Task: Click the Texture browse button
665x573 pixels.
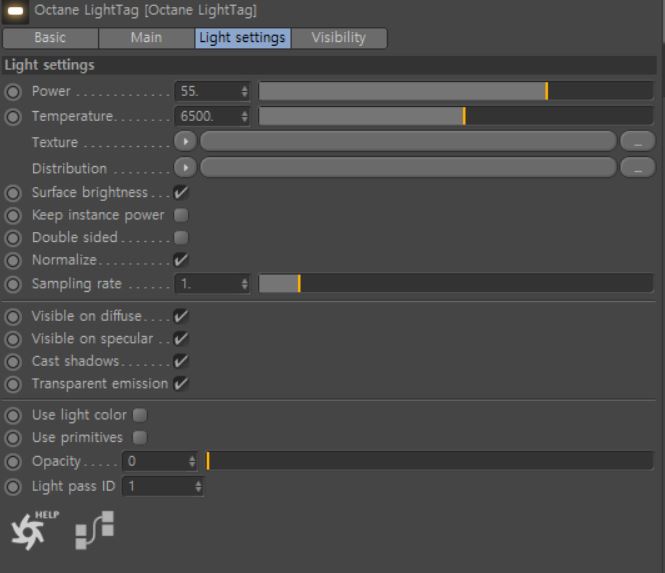Action: (637, 141)
